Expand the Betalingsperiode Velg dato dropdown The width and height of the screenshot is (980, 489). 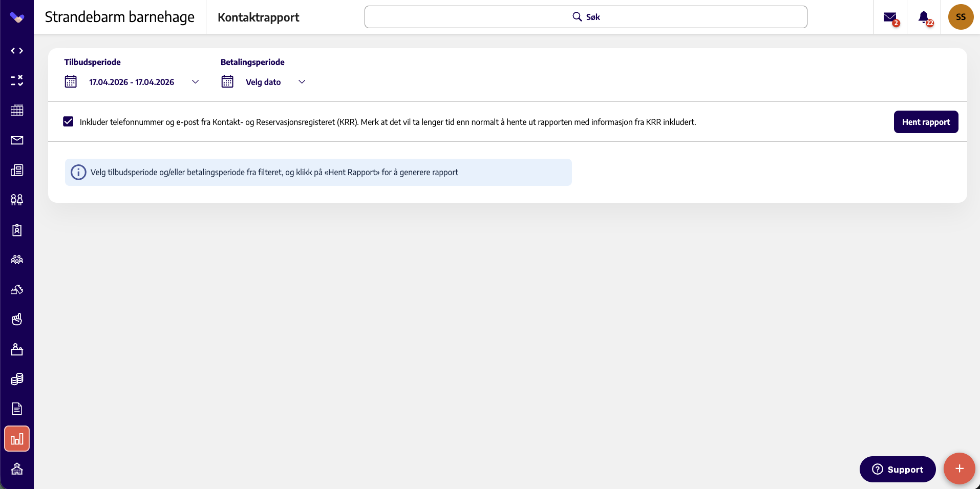click(264, 82)
